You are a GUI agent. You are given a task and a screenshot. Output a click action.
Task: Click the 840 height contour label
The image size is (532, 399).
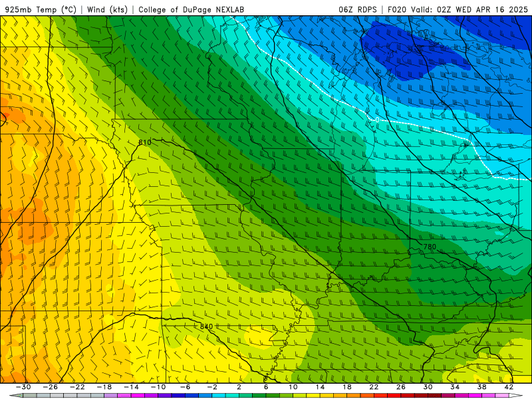coord(206,327)
